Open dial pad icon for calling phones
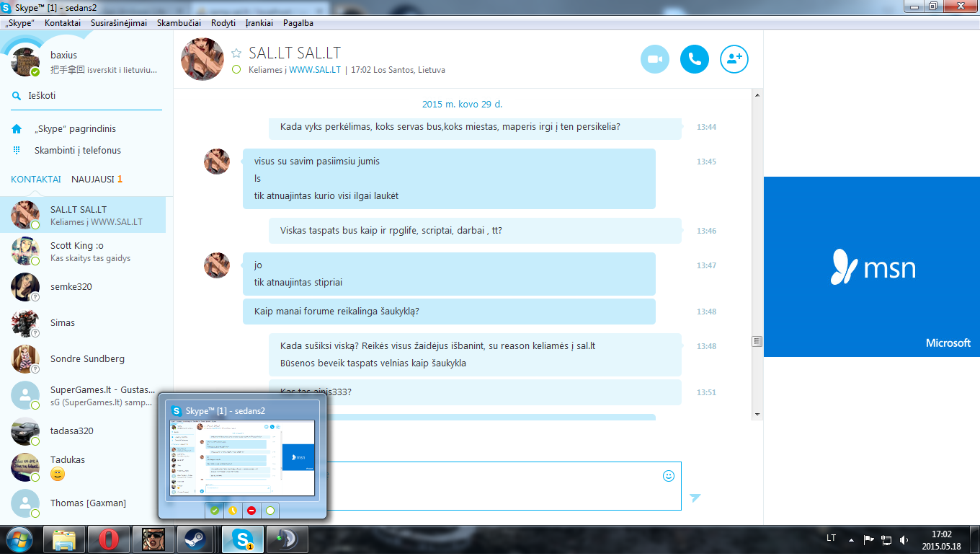 17,151
